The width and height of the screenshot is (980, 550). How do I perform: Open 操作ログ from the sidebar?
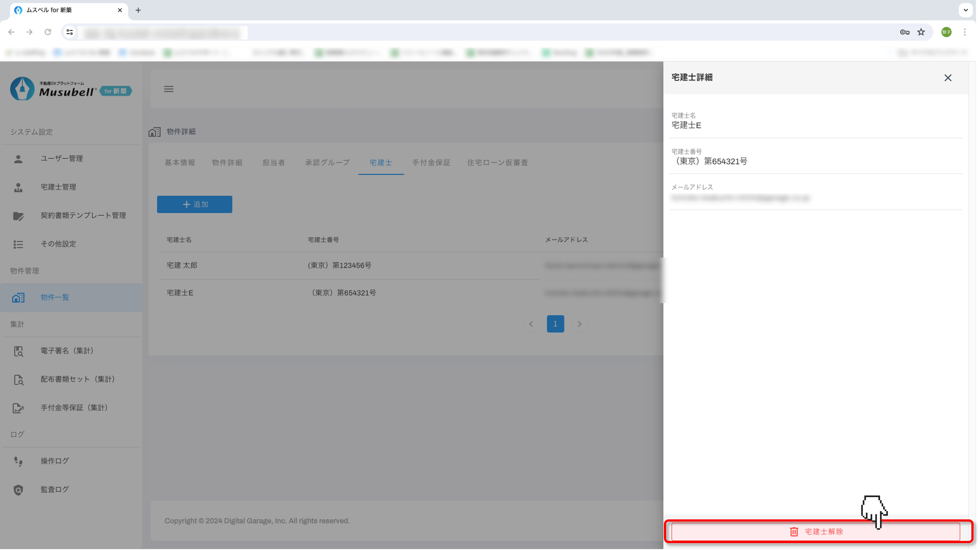[x=55, y=461]
